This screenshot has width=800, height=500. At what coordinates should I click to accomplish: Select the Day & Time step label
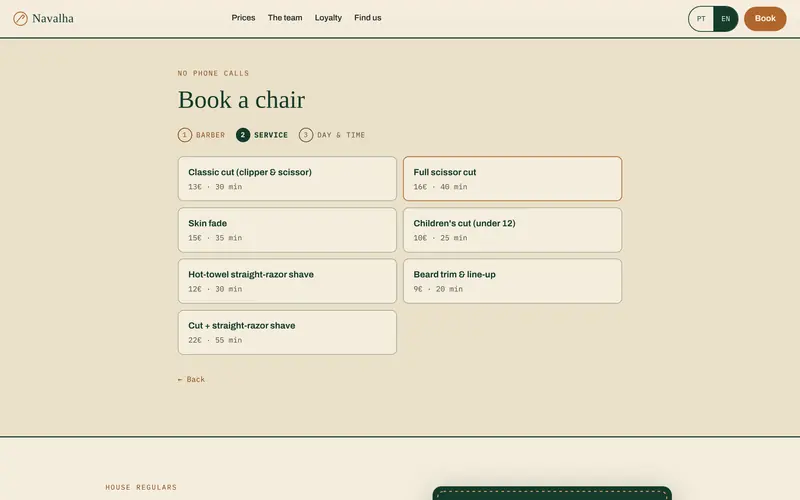click(341, 135)
